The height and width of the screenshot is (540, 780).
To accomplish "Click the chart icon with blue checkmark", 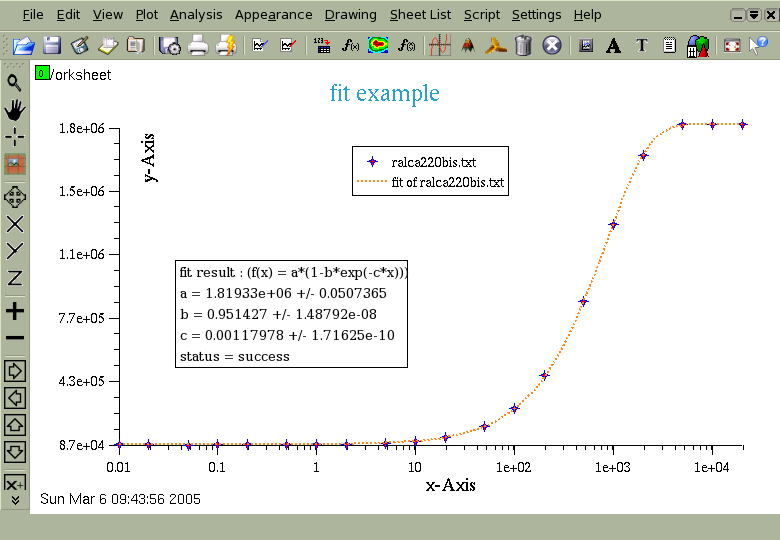I will pos(260,46).
